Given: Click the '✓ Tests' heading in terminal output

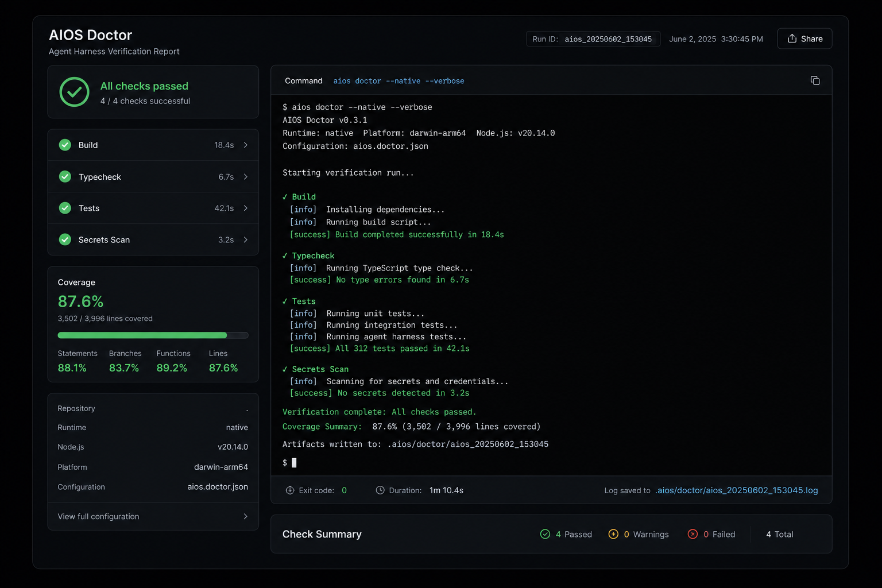Looking at the screenshot, I should 299,301.
